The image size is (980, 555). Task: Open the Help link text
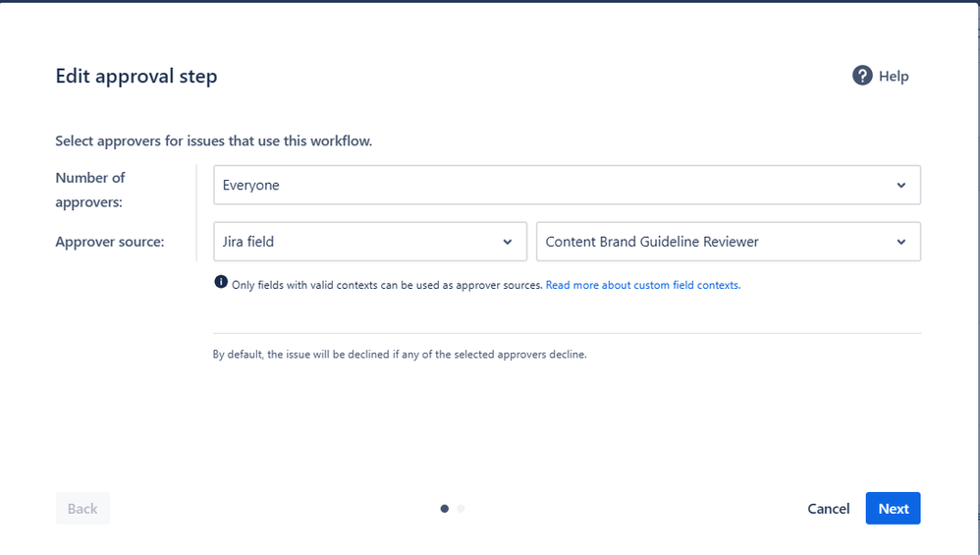(x=894, y=77)
